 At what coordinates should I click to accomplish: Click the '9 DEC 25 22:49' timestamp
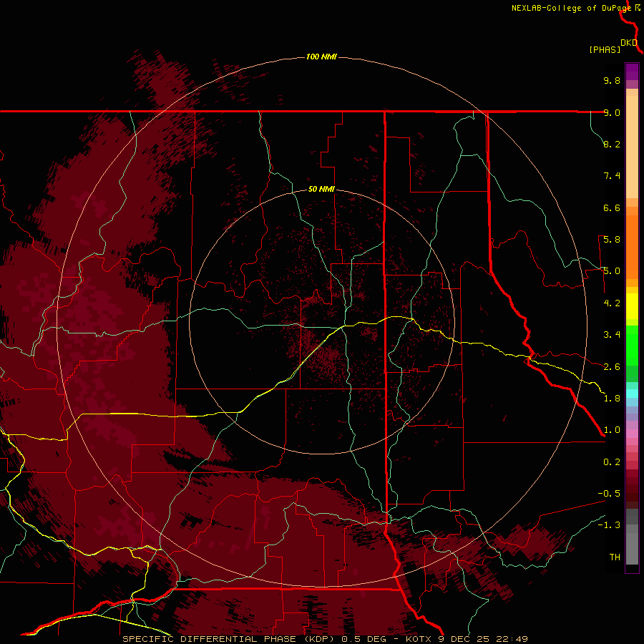(x=482, y=639)
